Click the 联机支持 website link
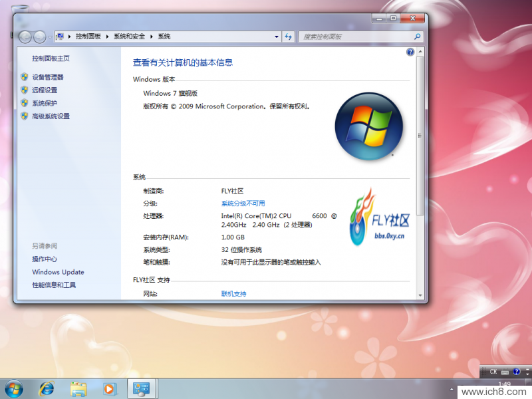 tap(234, 293)
